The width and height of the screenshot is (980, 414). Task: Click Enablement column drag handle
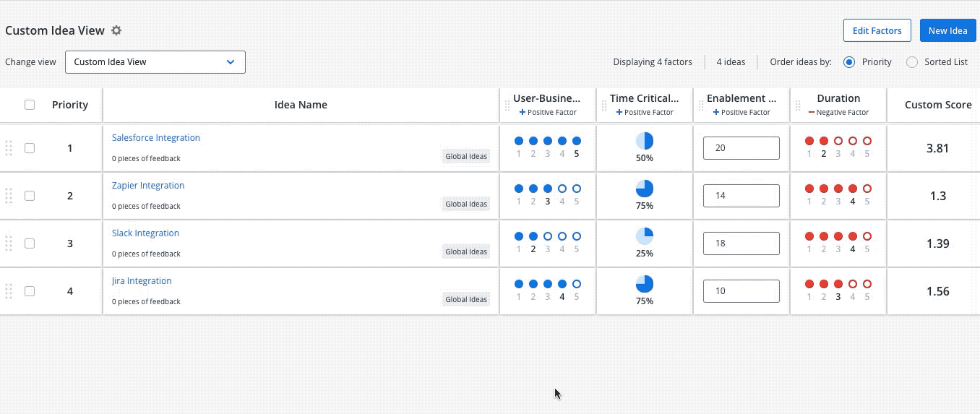click(700, 105)
